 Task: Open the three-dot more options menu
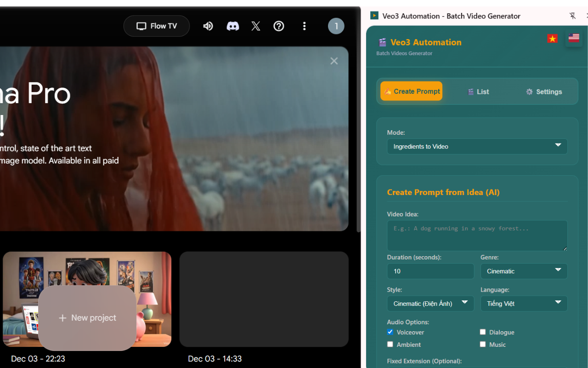pos(304,26)
